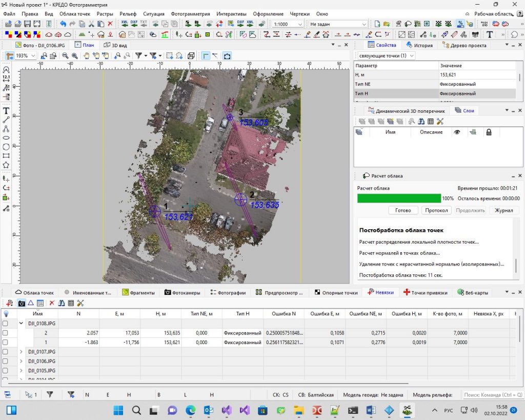Open the 'Не задан' dropdown
Screen dimensions: 525x420
(364, 24)
